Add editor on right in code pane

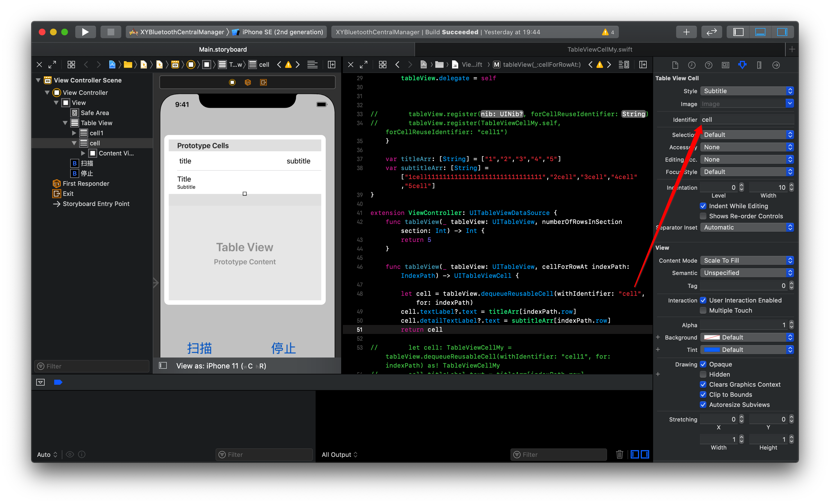point(643,65)
